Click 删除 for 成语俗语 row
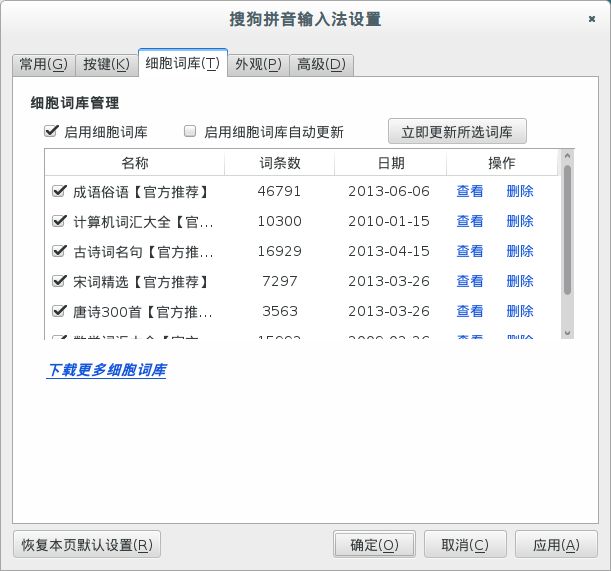This screenshot has height=571, width=611. (x=520, y=191)
